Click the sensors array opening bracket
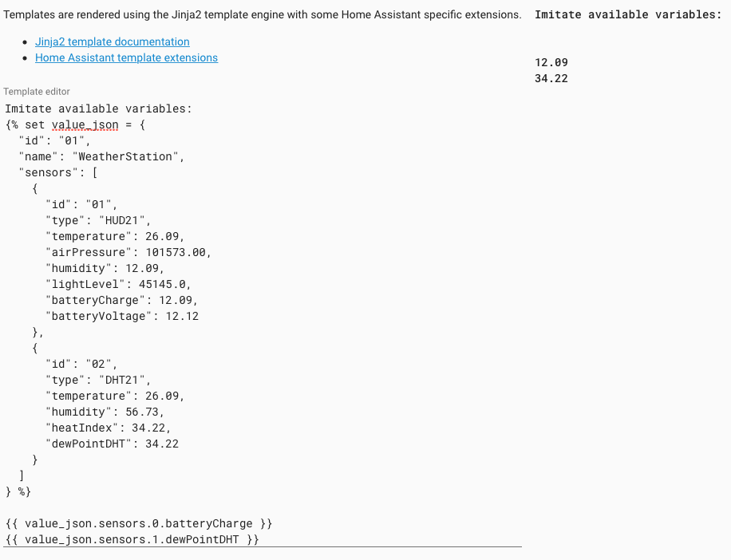This screenshot has width=731, height=560. click(x=94, y=172)
